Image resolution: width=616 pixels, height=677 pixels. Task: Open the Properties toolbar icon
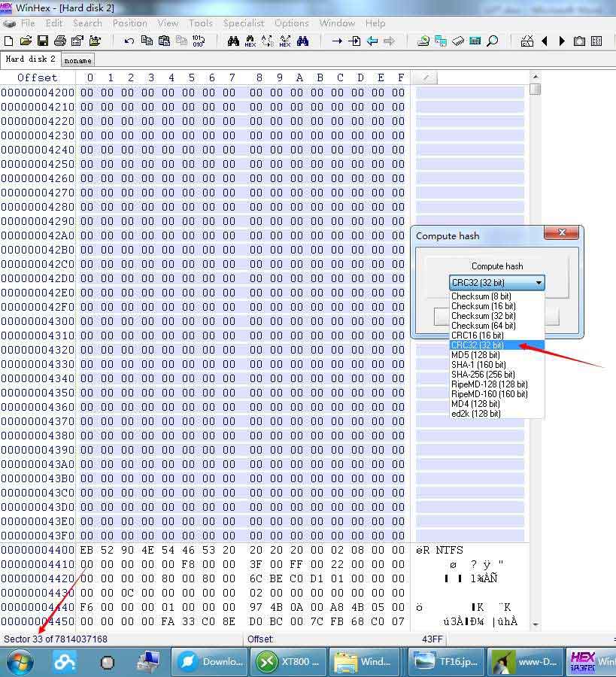click(x=77, y=41)
